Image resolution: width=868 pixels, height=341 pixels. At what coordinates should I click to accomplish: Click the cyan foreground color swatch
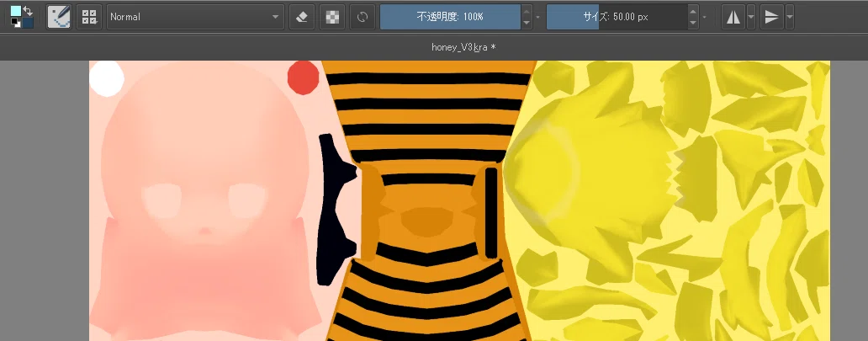point(15,11)
